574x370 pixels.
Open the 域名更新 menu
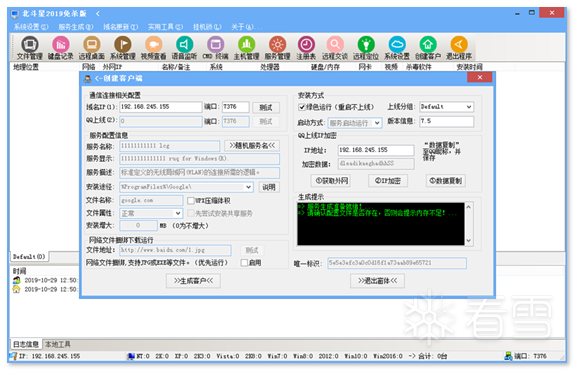(x=120, y=27)
